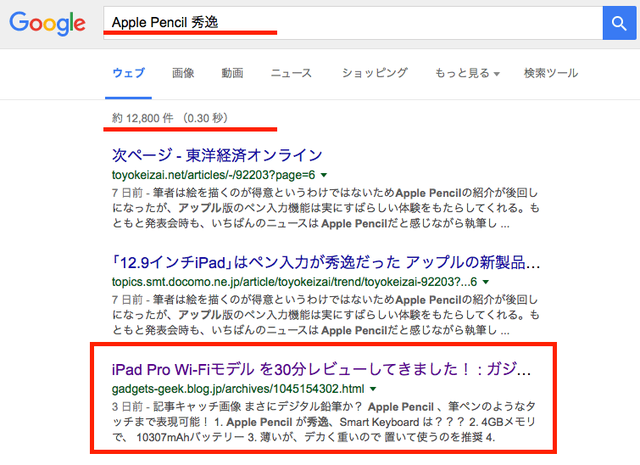Open the ショッピング tab
The height and width of the screenshot is (465, 640).
(375, 73)
